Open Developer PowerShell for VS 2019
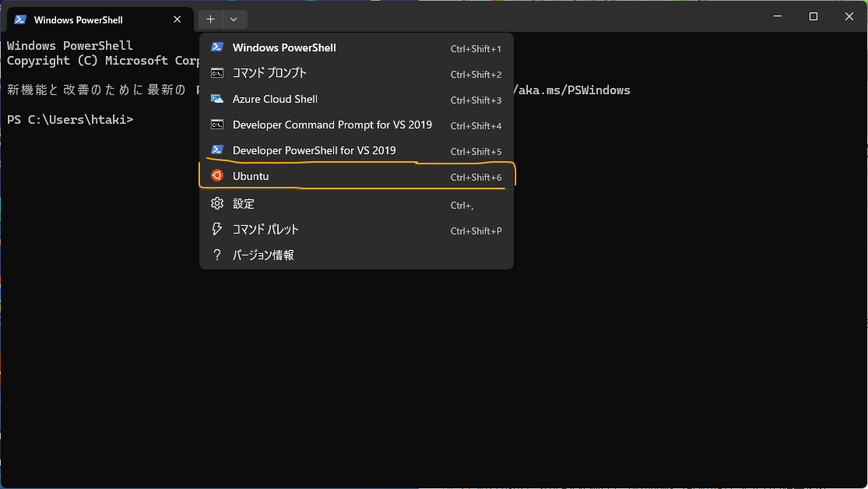The height and width of the screenshot is (489, 868). 357,150
